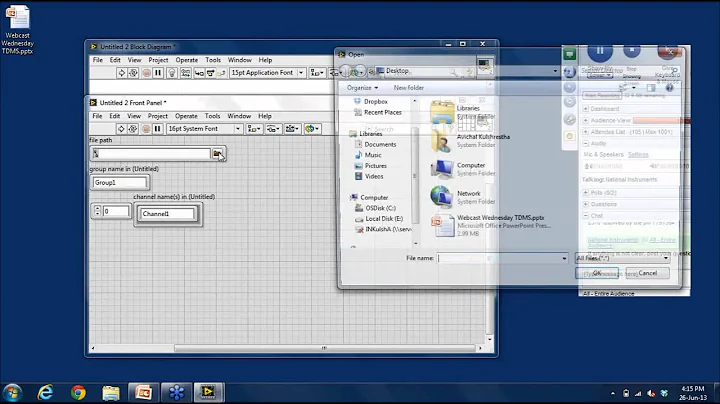720x404 pixels.
Task: Open Operate menu in Block Diagram window
Action: (186, 60)
